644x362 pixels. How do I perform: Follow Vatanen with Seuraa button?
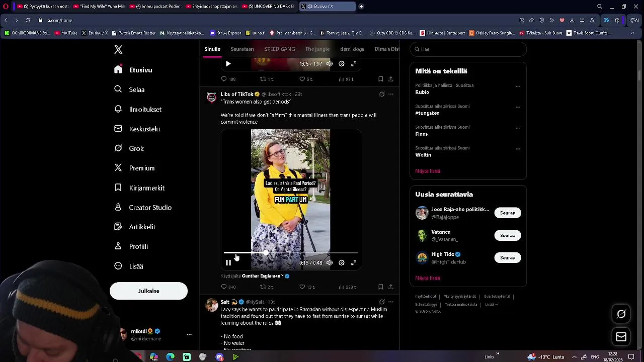(x=508, y=235)
